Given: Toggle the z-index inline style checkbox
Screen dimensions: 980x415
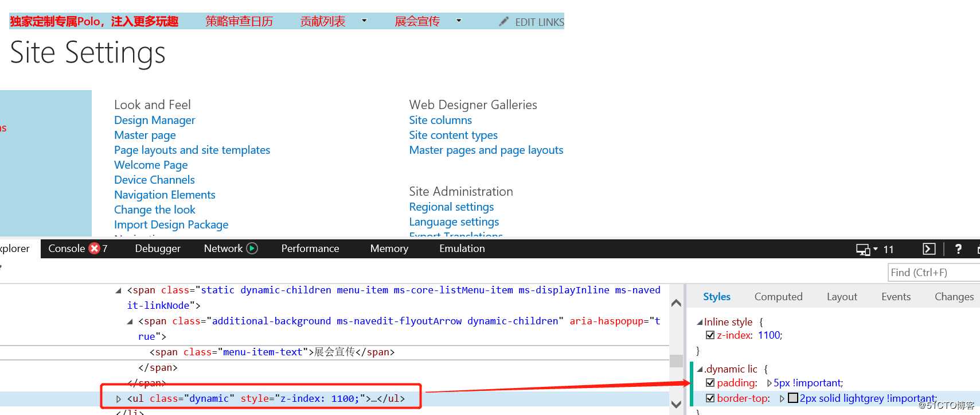Looking at the screenshot, I should 710,335.
